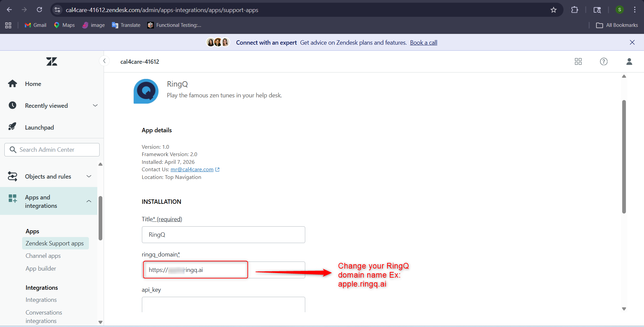Image resolution: width=644 pixels, height=327 pixels.
Task: Click main content scroll-down arrow
Action: pyautogui.click(x=624, y=309)
